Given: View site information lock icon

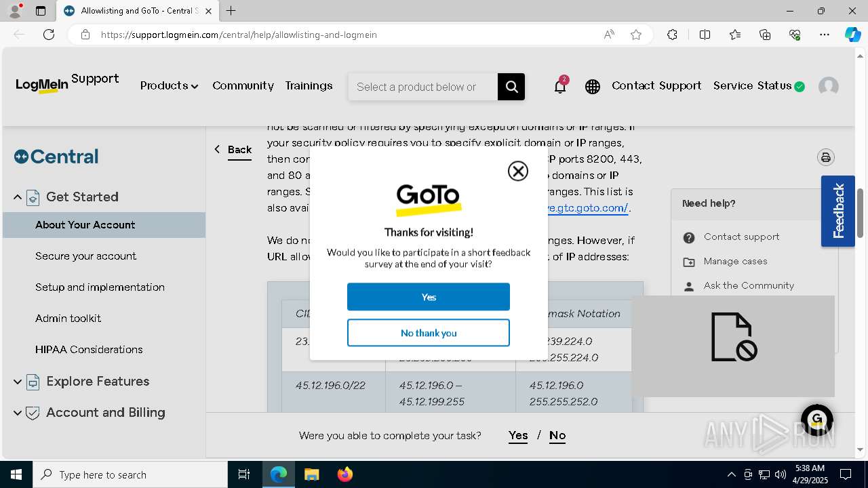Looking at the screenshot, I should [x=85, y=35].
